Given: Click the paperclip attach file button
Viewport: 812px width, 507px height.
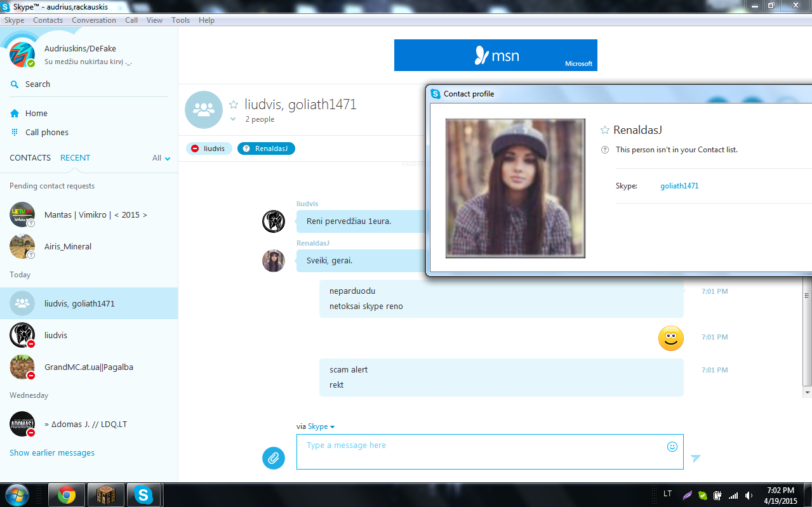Looking at the screenshot, I should 274,458.
